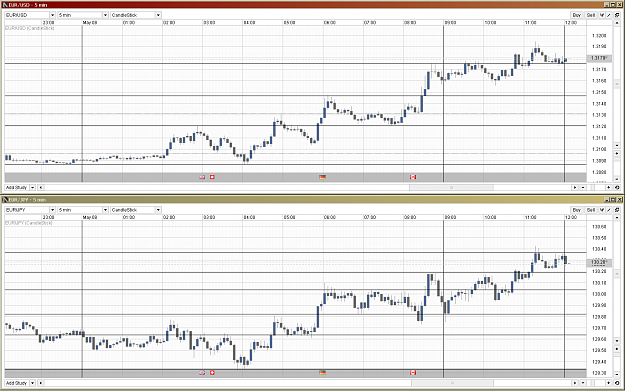Click Canadian flag event marker in EUR/USD chart

(413, 177)
